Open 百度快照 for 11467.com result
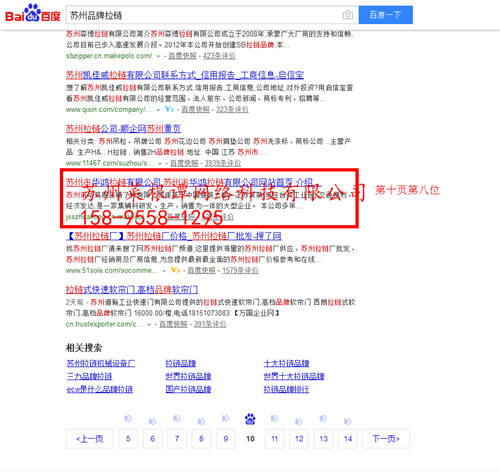Viewport: 500px width, 472px height. tap(184, 163)
